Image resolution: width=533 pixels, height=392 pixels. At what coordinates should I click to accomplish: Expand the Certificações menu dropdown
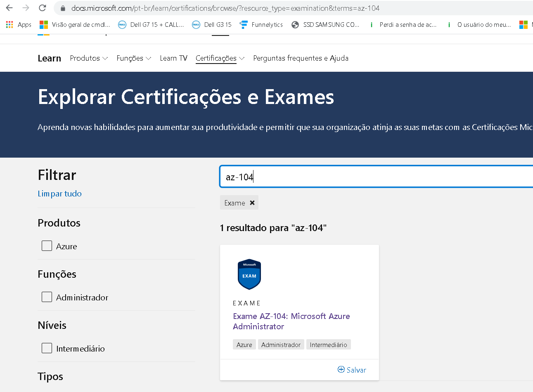[x=220, y=58]
